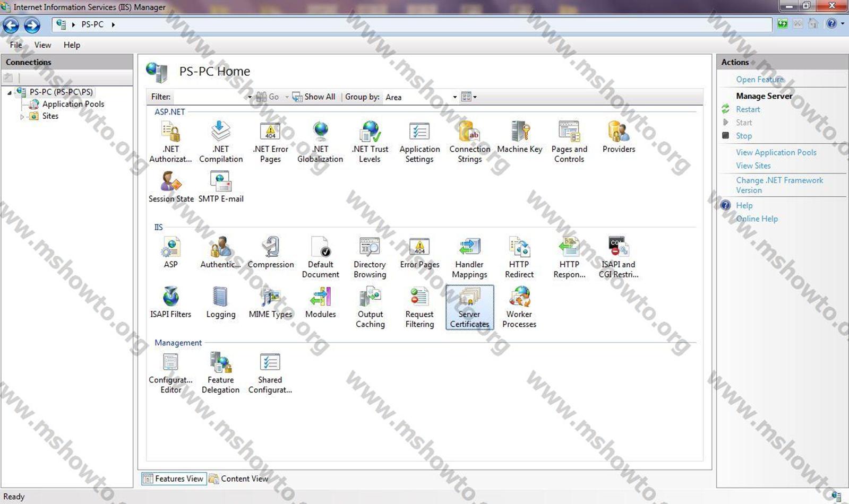Open the Feature Delegation feature
This screenshot has height=504, width=849.
click(220, 373)
